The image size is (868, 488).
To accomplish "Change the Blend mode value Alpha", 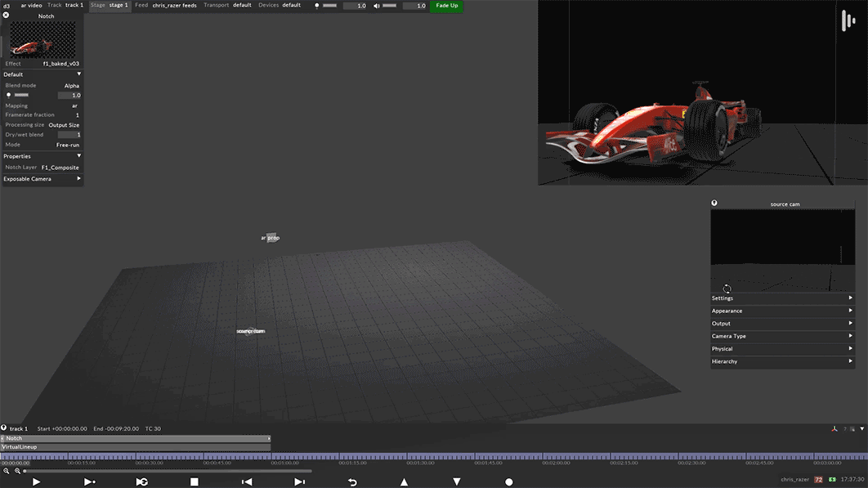I will 71,86.
